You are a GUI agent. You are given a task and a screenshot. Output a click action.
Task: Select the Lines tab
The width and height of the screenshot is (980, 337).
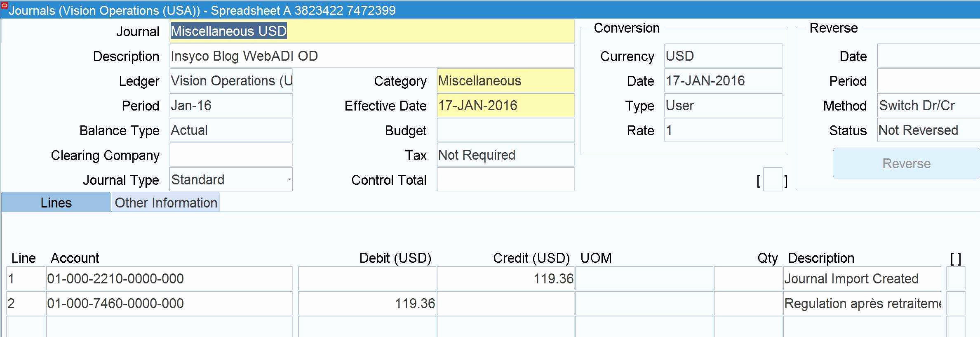pyautogui.click(x=56, y=203)
